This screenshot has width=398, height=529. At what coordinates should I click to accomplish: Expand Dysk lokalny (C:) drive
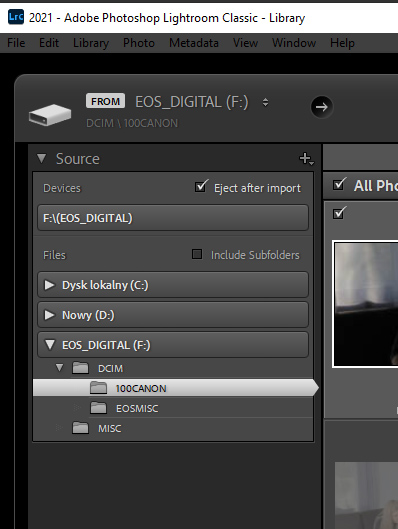[49, 285]
